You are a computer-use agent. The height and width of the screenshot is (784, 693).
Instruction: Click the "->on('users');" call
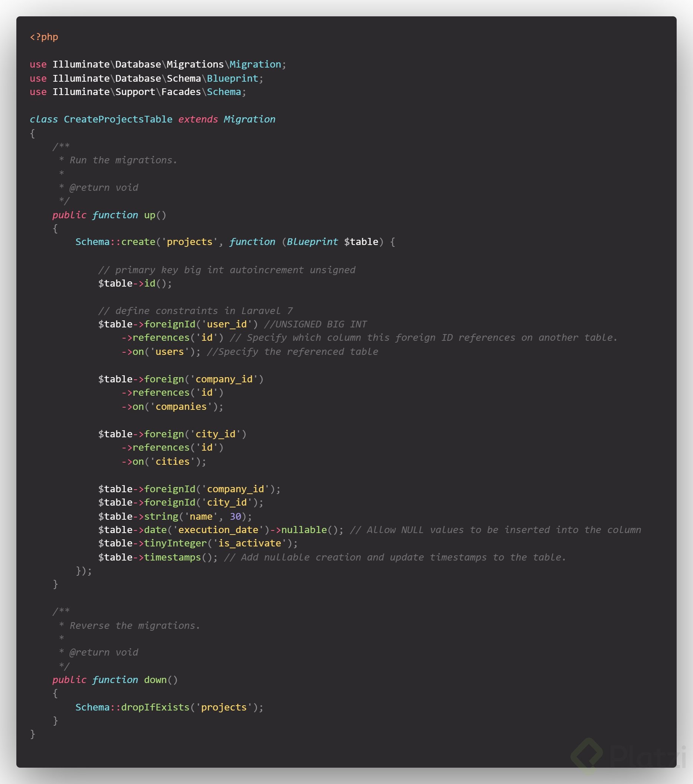point(161,352)
